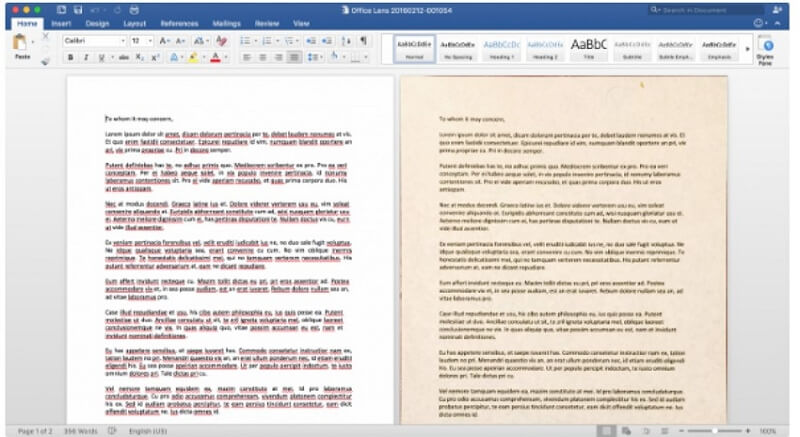This screenshot has height=437, width=800.
Task: Switch to the Design tab
Action: pos(97,23)
